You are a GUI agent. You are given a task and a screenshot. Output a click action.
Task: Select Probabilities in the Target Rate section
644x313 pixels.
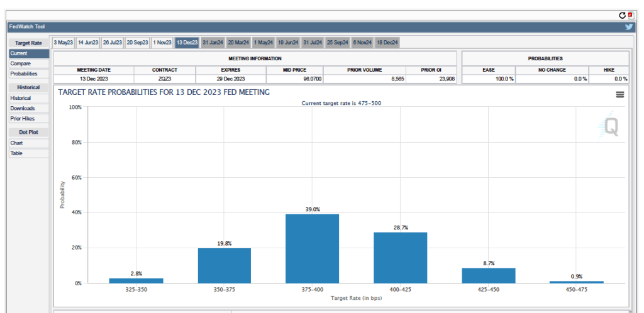tap(19, 74)
